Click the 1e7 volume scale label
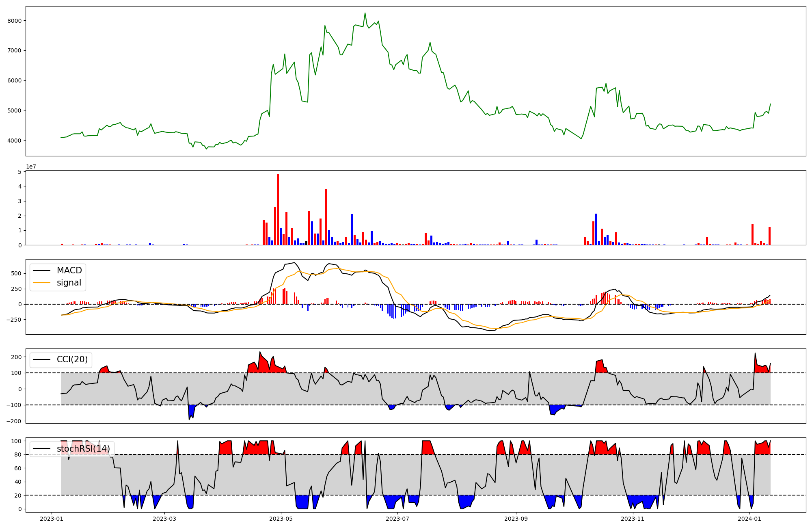The image size is (812, 528). coord(31,167)
